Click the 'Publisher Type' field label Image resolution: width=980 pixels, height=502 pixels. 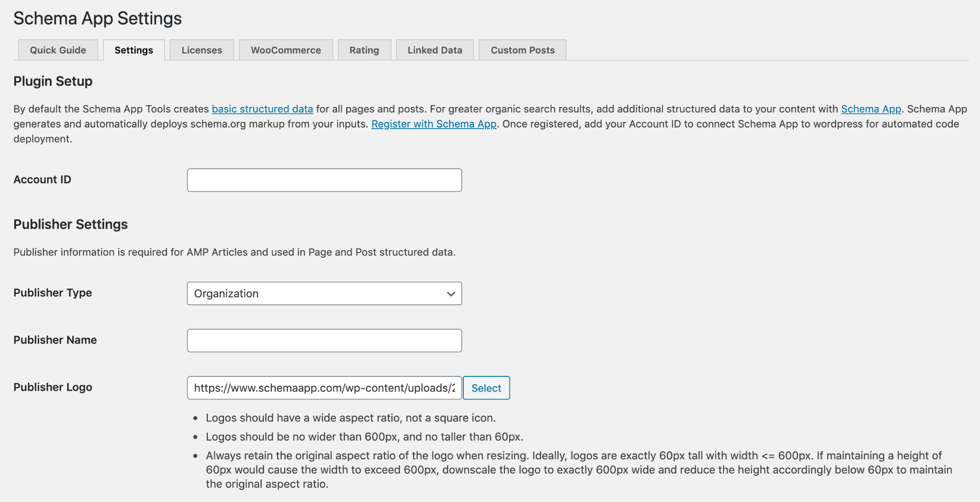click(x=52, y=293)
